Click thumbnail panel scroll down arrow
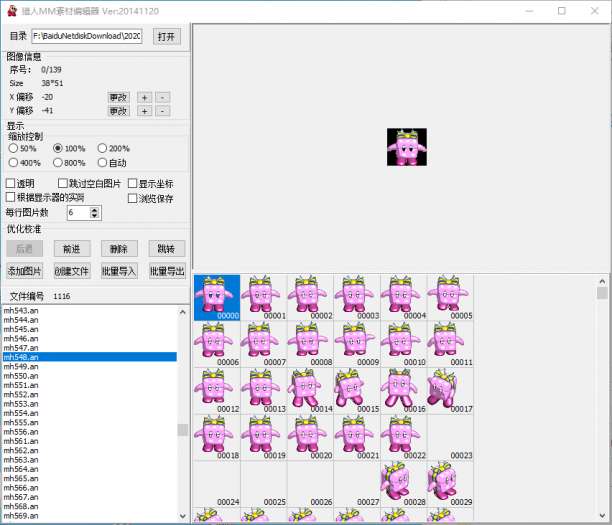612x525 pixels. click(602, 516)
